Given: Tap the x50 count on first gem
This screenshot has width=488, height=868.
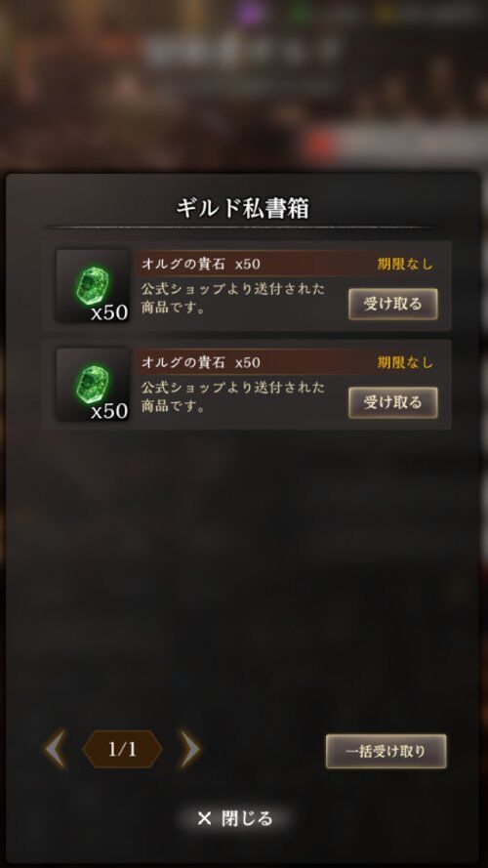Looking at the screenshot, I should pyautogui.click(x=109, y=312).
